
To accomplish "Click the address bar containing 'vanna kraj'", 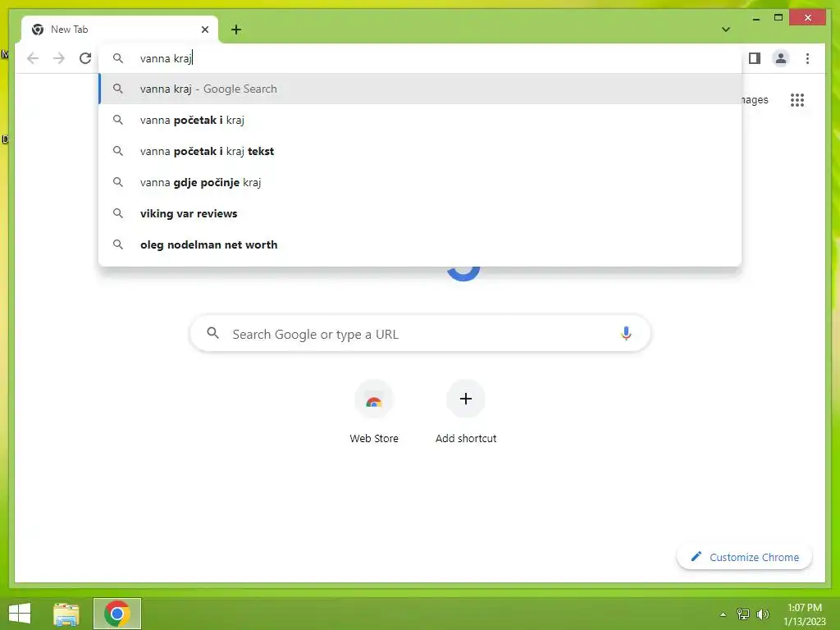I will tap(421, 58).
